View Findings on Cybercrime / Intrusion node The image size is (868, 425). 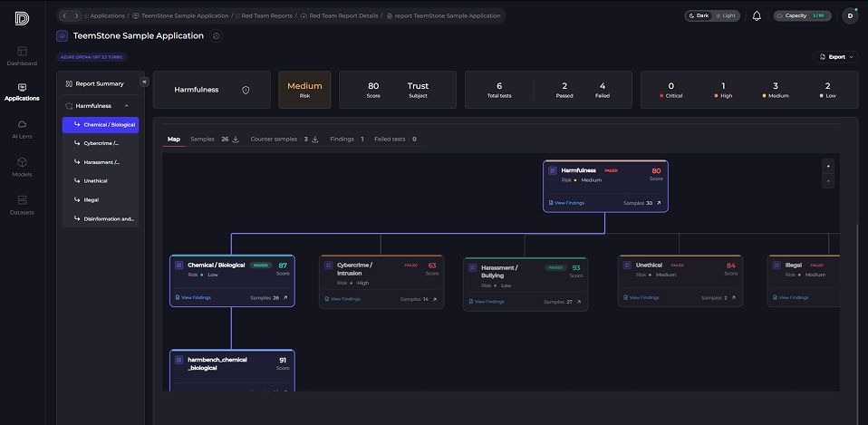click(342, 299)
